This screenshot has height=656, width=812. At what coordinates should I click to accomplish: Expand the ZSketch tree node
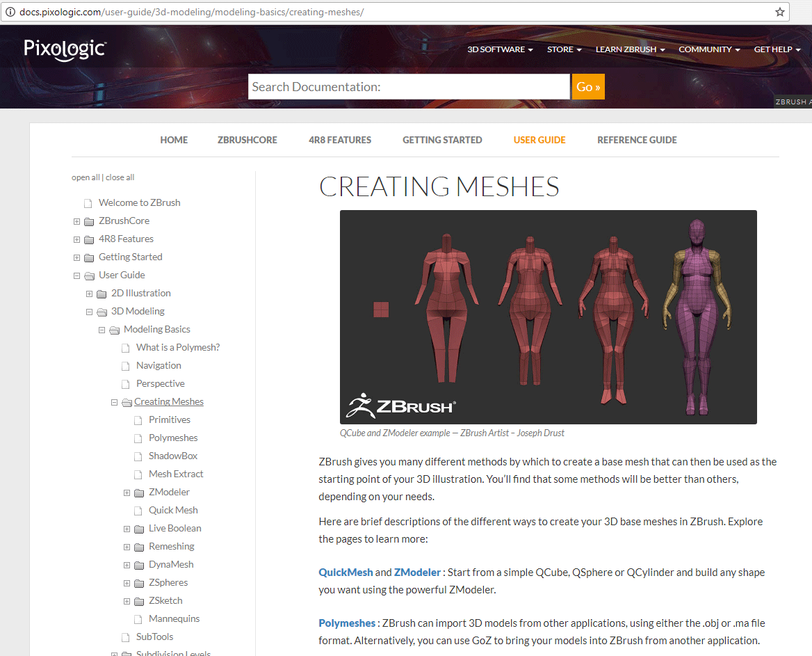127,602
